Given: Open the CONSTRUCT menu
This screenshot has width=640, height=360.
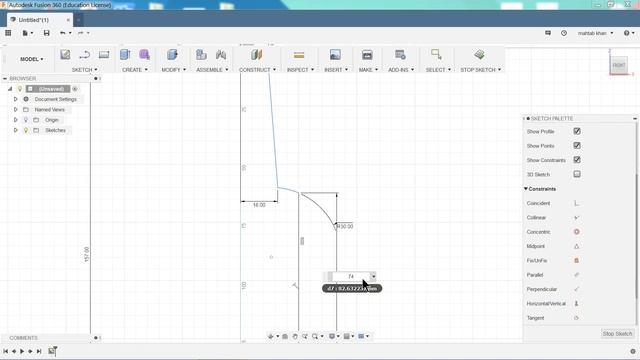Looking at the screenshot, I should 258,70.
